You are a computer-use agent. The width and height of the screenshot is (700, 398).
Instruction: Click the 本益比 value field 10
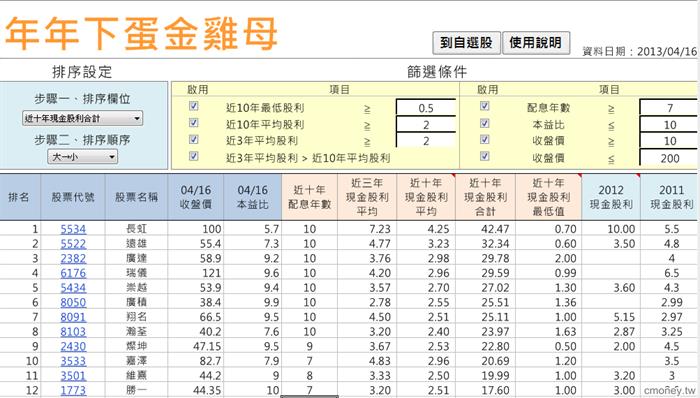click(669, 124)
